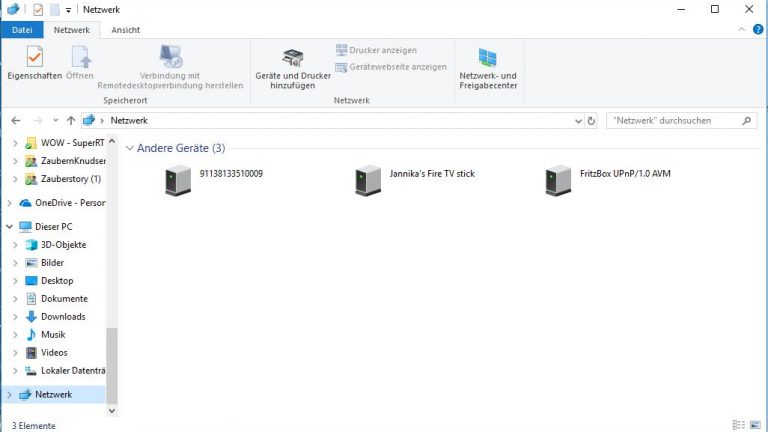Click Drucker anzeigen in ribbon
This screenshot has width=768, height=432.
[x=376, y=50]
